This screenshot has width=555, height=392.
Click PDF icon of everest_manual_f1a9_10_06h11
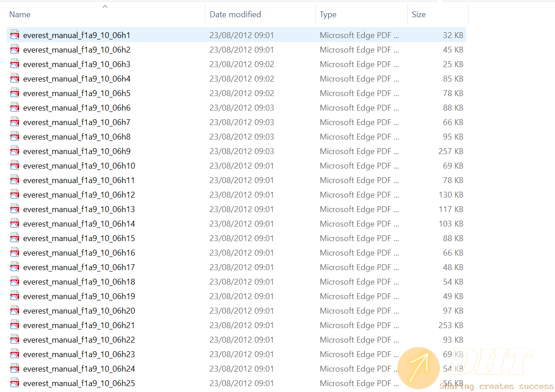[x=15, y=180]
